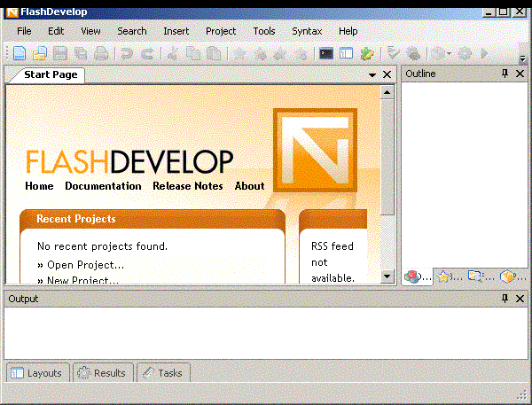Image resolution: width=532 pixels, height=405 pixels.
Task: Close the Output panel
Action: click(520, 299)
